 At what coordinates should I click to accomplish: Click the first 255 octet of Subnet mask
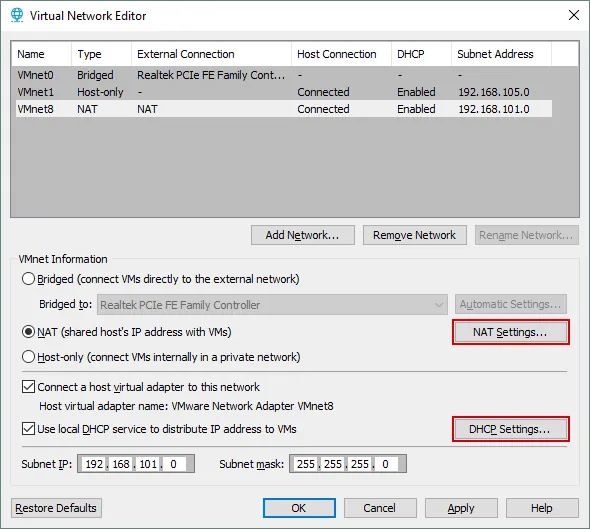tap(306, 464)
